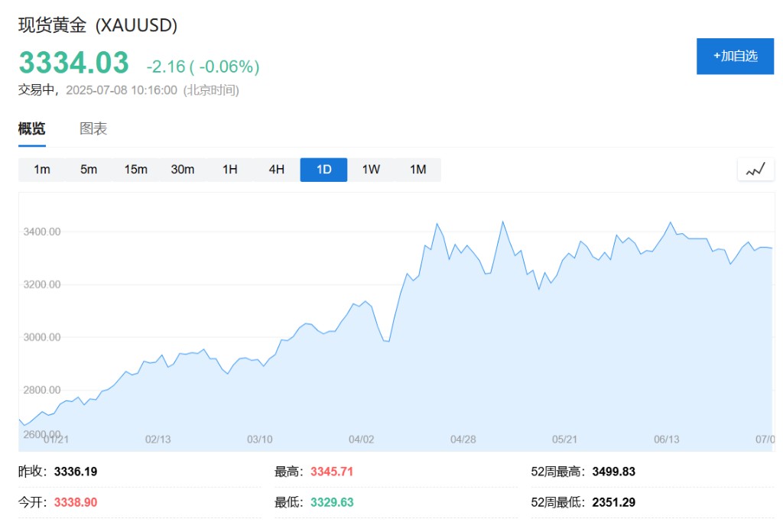
Task: Switch to the 1M monthly view
Action: coord(417,170)
